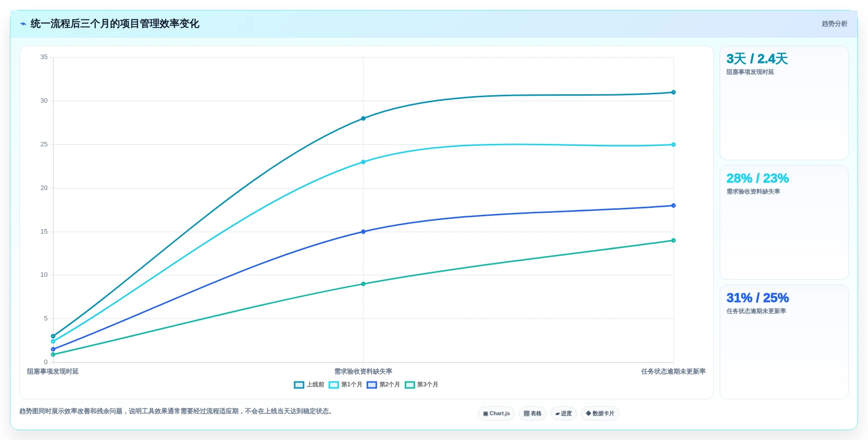The image size is (868, 440).
Task: Click the 趋势分析 label in header
Action: [834, 24]
